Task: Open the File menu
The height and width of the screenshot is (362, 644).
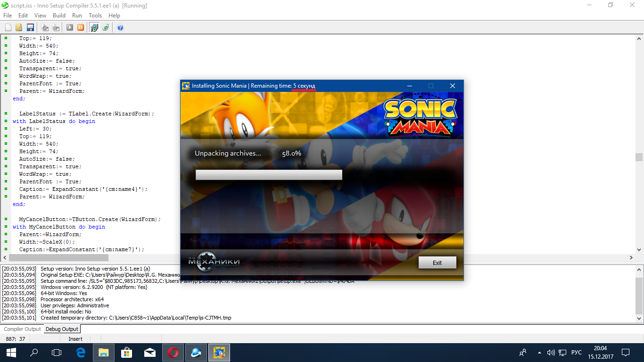Action: (8, 16)
